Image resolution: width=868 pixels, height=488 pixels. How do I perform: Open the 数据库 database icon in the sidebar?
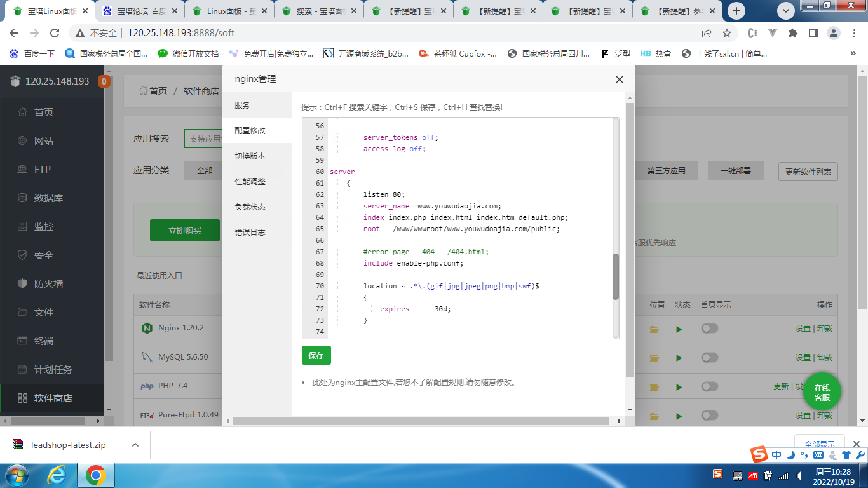23,198
